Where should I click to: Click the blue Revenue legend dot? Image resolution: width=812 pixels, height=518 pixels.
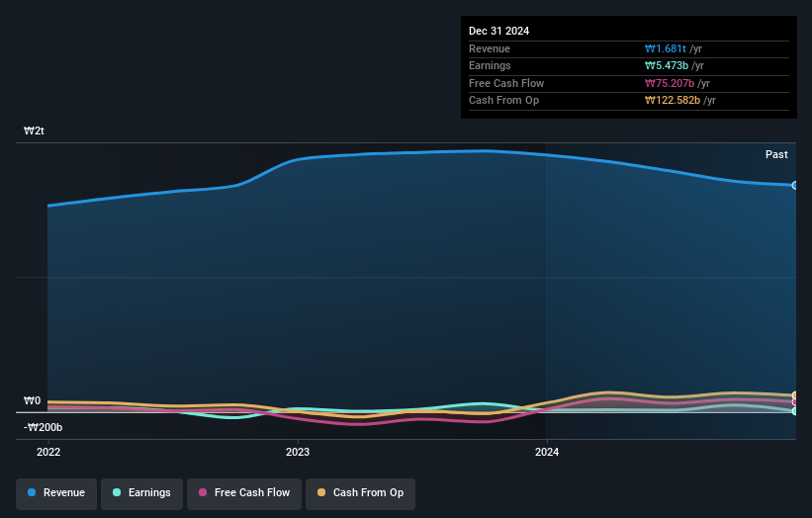click(32, 492)
